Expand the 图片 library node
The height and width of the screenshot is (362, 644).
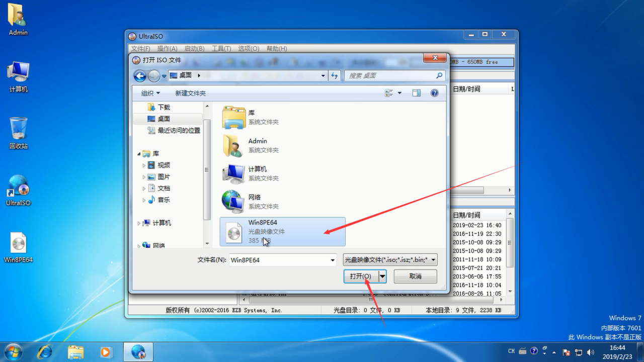(144, 177)
